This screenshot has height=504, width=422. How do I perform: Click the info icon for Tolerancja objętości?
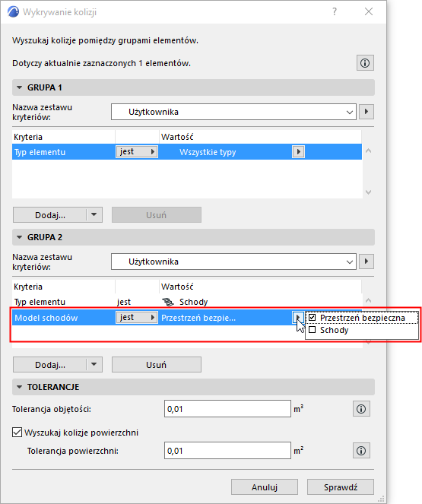click(x=361, y=409)
